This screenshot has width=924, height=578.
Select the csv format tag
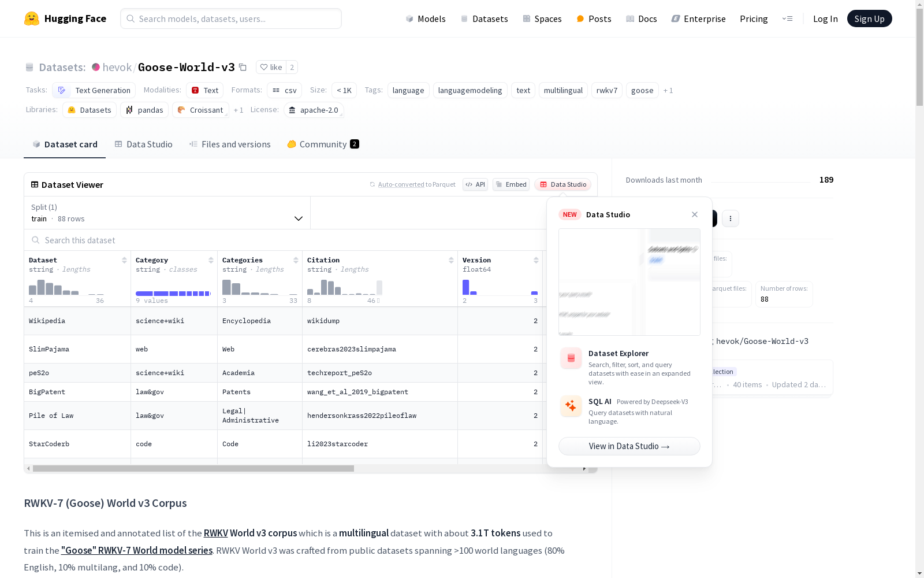(284, 90)
